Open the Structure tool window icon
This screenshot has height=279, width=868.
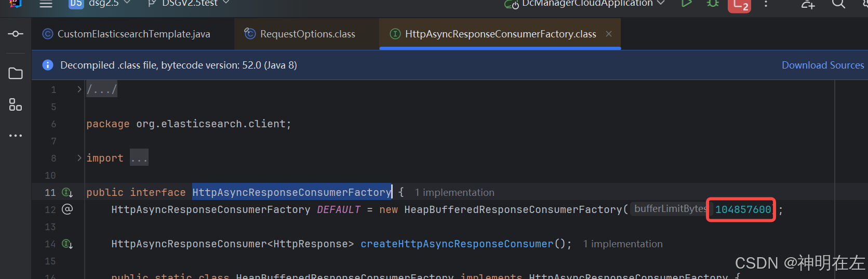[16, 104]
